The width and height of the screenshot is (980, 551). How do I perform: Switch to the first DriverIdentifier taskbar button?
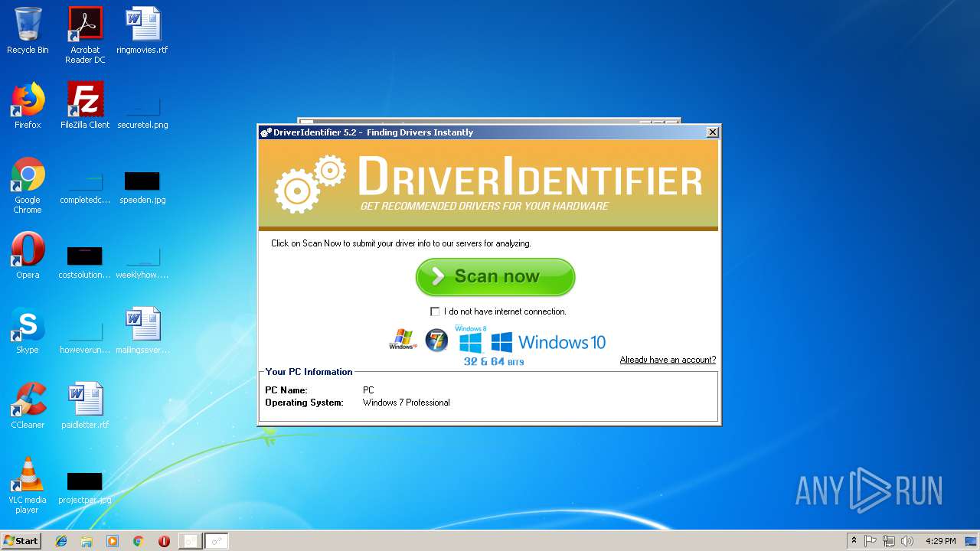tap(190, 540)
